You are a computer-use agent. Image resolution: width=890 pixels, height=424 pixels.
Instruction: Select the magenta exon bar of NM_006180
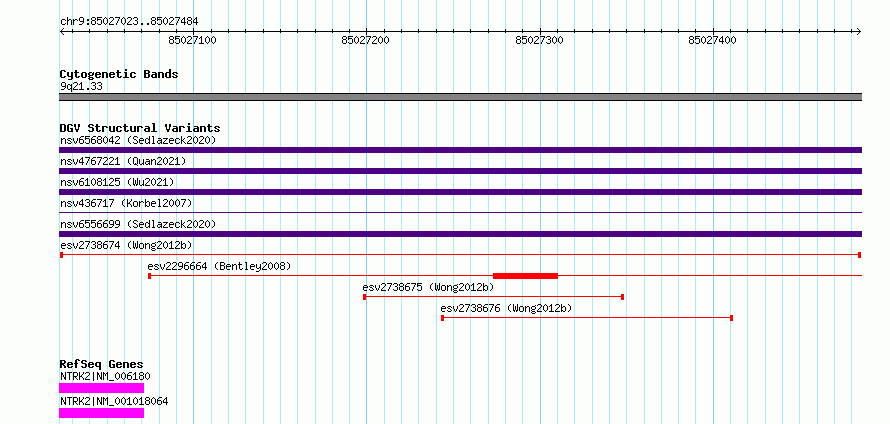click(102, 388)
